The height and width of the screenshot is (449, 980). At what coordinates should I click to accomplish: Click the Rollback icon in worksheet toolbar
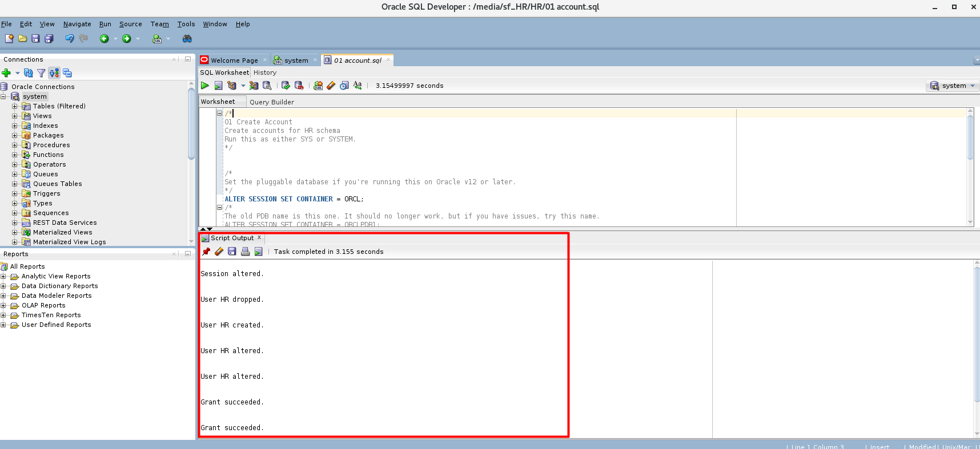pos(299,86)
